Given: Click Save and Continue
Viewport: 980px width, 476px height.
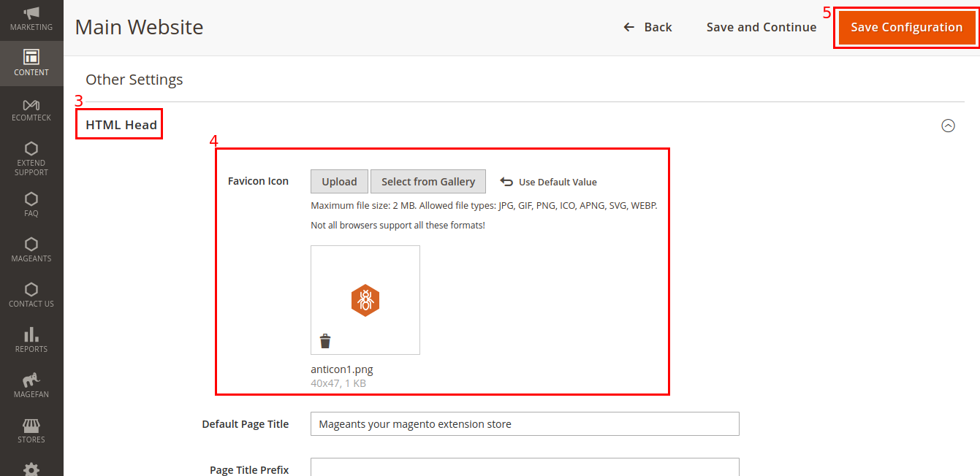Looking at the screenshot, I should coord(761,27).
